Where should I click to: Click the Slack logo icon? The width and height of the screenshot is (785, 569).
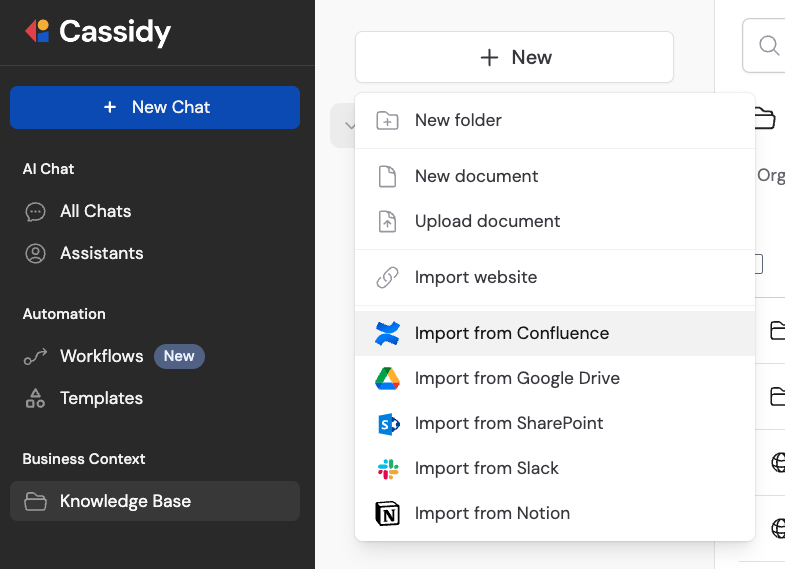tap(388, 469)
